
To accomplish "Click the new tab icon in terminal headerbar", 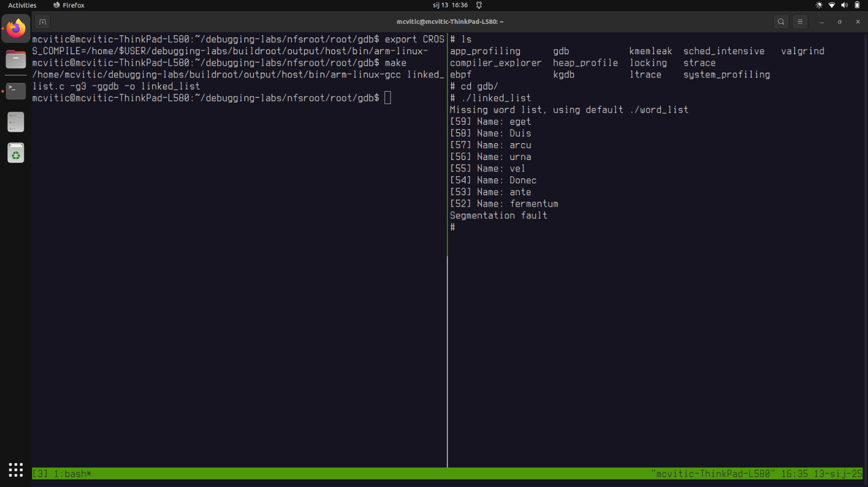I will 43,22.
